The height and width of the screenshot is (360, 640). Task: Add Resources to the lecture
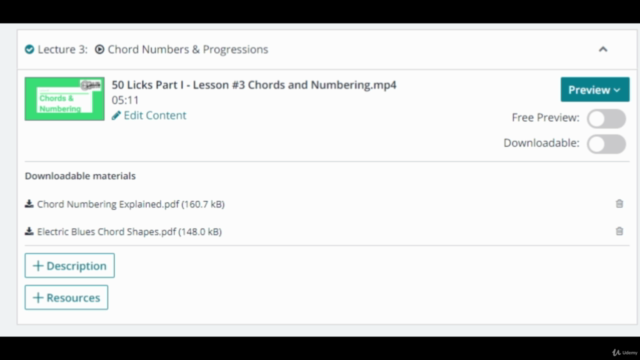tap(66, 298)
